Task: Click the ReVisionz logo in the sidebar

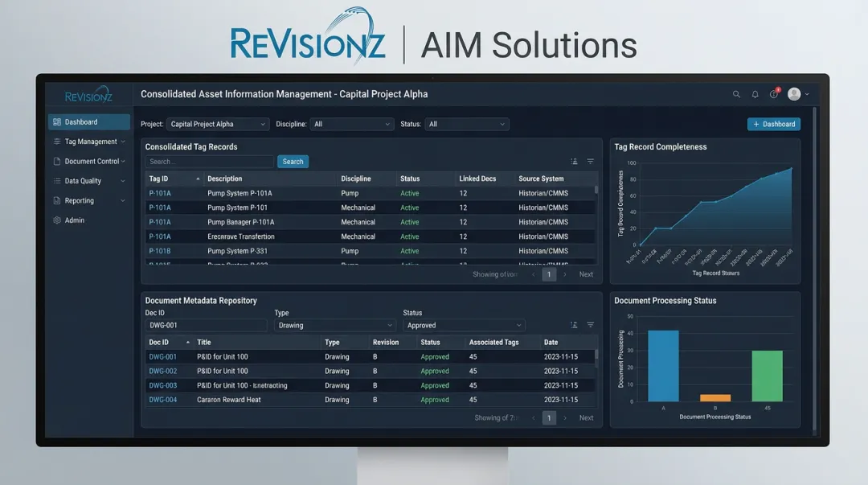Action: coord(88,95)
